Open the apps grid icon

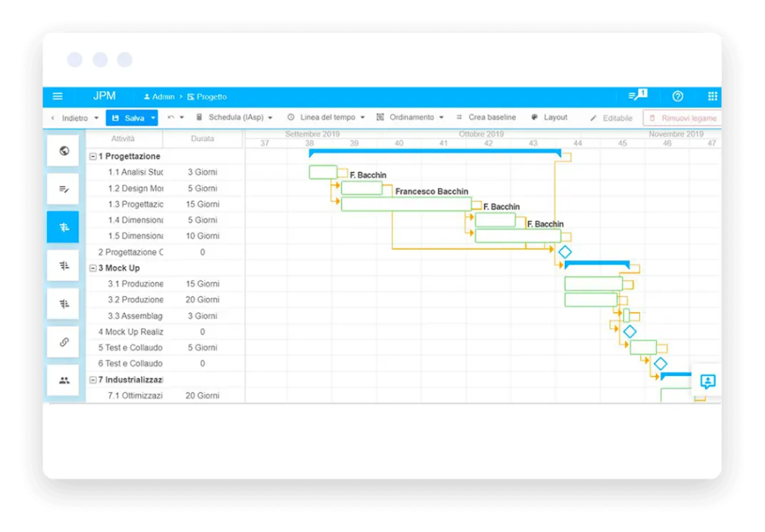pyautogui.click(x=712, y=96)
